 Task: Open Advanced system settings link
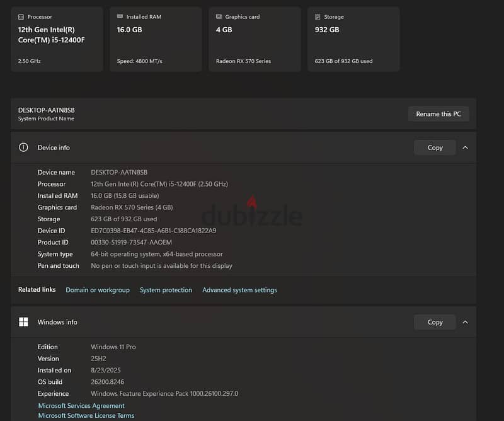pyautogui.click(x=239, y=290)
